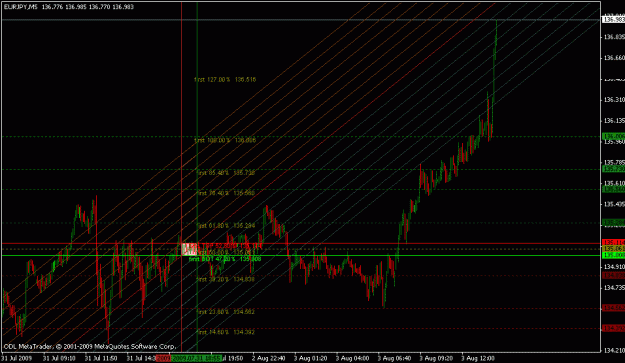Image resolution: width=625 pixels, height=363 pixels.
Task: Click the 3 Aug 06:40 time label
Action: (x=394, y=358)
